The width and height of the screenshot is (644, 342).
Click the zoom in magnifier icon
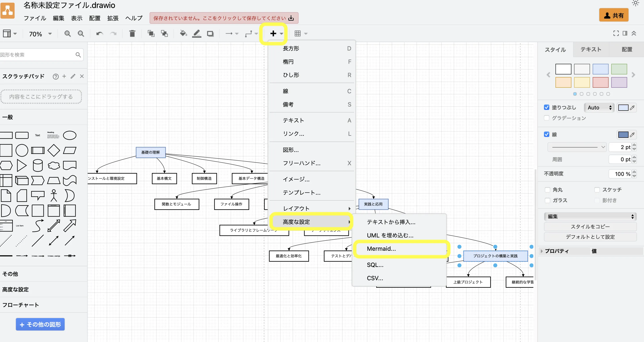(x=67, y=33)
